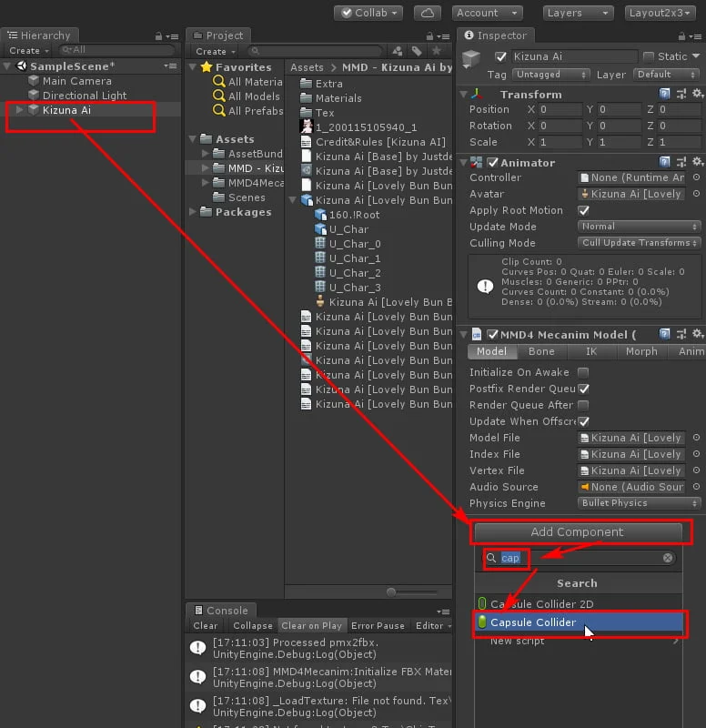Toggle the Static checkbox

coord(649,56)
